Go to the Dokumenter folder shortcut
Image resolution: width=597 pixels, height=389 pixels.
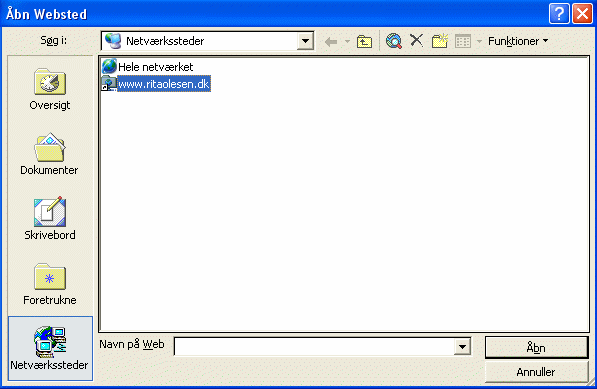coord(50,154)
